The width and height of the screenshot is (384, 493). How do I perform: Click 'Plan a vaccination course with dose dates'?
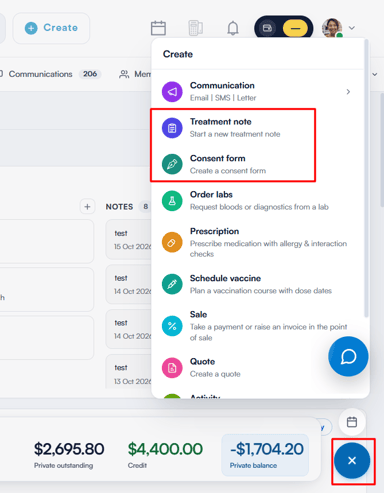tap(261, 291)
